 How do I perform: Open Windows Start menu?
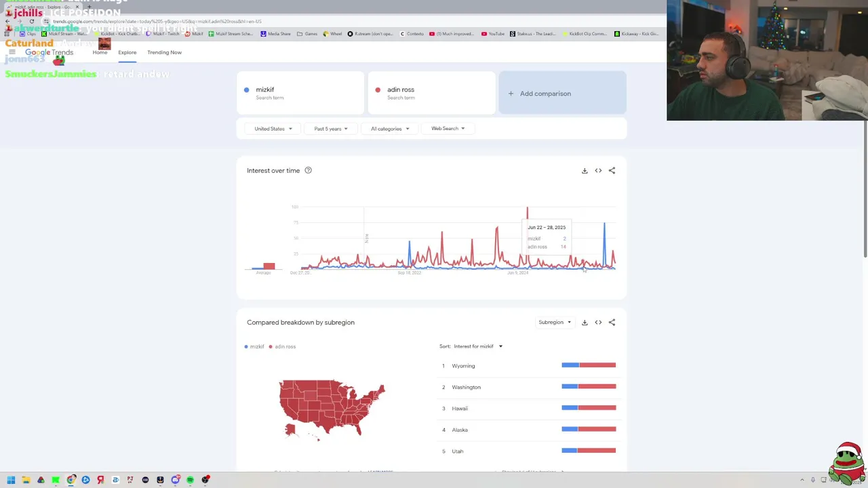coord(11,480)
